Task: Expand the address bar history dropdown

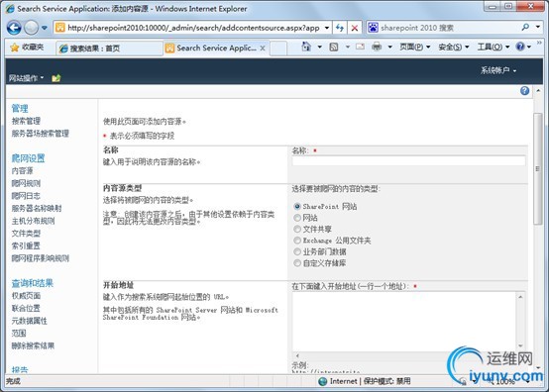Action: pos(326,28)
